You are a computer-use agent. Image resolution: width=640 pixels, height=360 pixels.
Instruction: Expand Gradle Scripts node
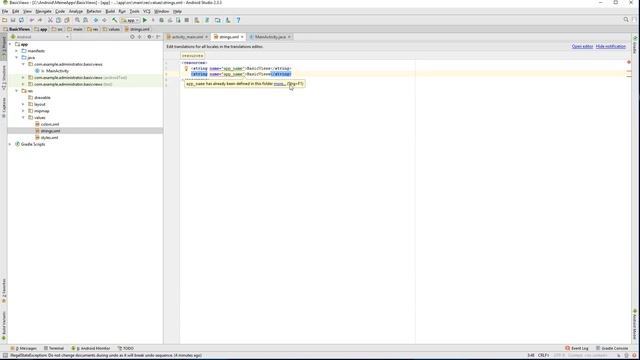tap(10, 144)
